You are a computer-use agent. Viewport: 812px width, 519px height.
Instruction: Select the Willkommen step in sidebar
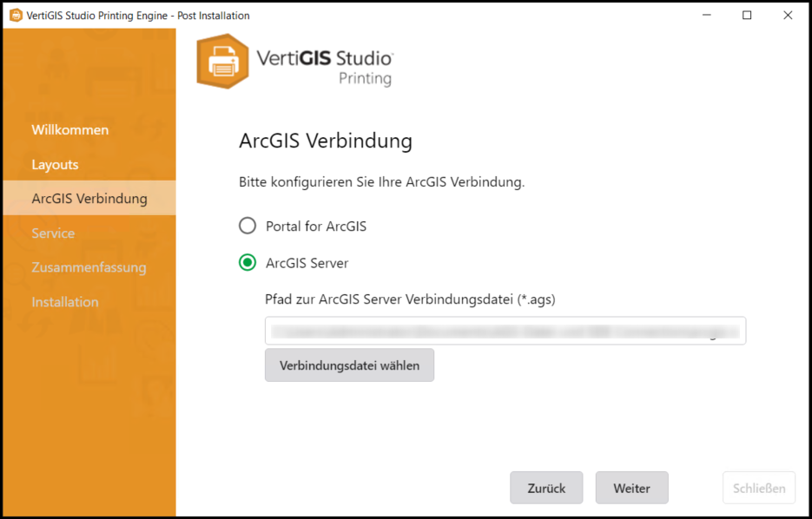click(70, 129)
